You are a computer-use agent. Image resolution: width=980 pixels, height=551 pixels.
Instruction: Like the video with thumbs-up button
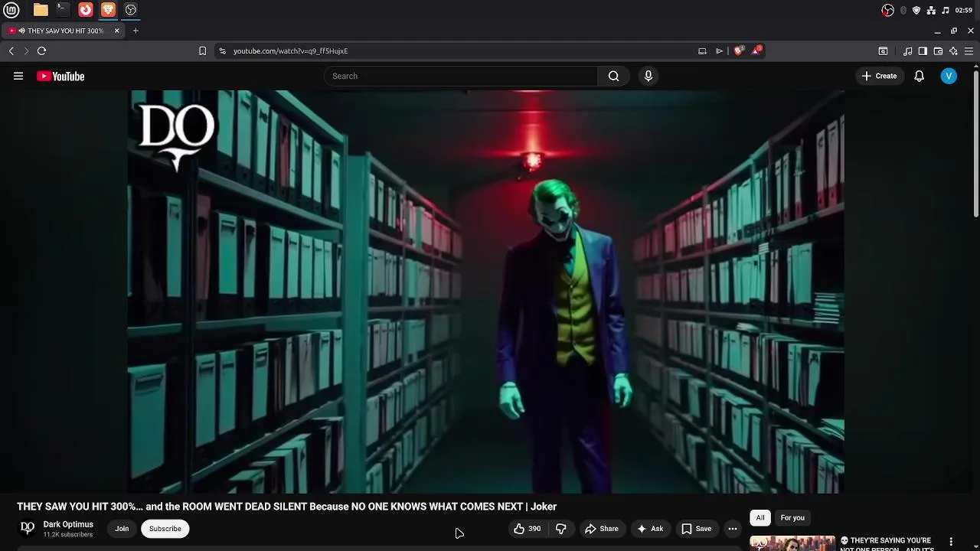click(x=527, y=529)
